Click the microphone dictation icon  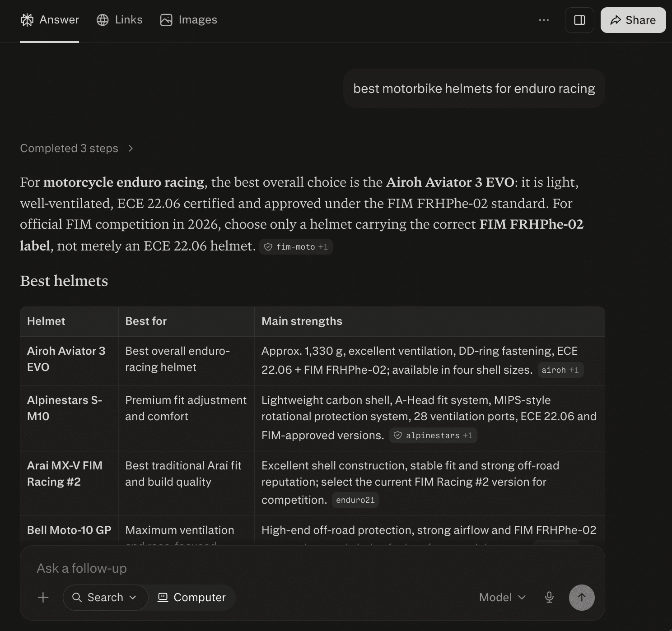pos(549,598)
